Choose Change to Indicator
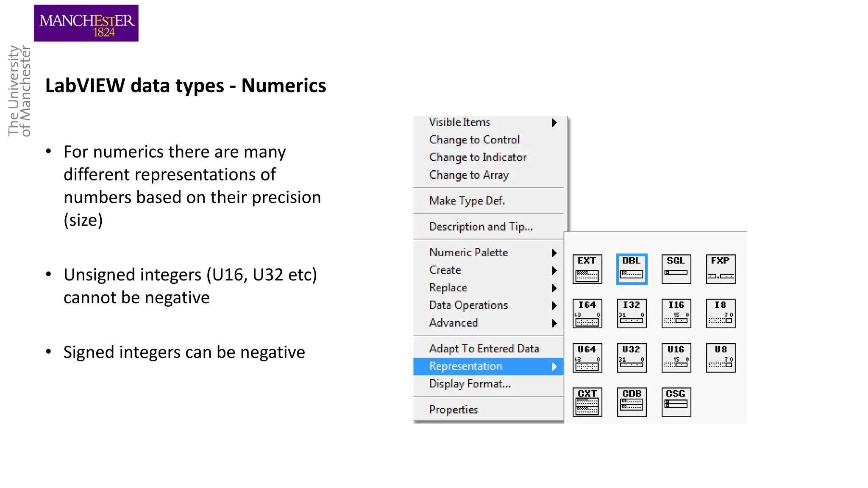 [x=489, y=157]
